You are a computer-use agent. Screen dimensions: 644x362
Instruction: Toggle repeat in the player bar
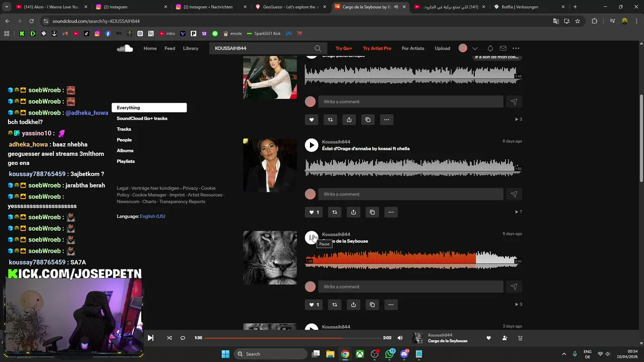coord(183,338)
